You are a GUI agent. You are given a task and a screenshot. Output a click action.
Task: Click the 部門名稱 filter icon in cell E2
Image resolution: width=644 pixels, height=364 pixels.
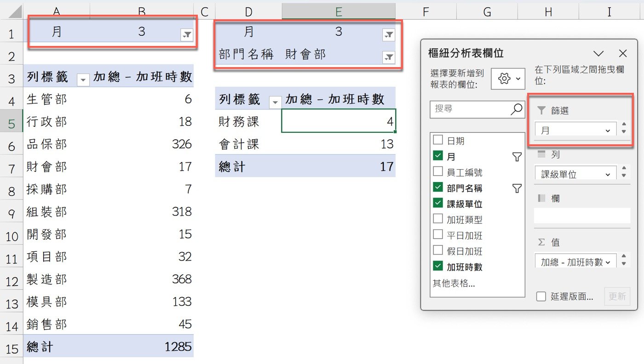point(388,57)
